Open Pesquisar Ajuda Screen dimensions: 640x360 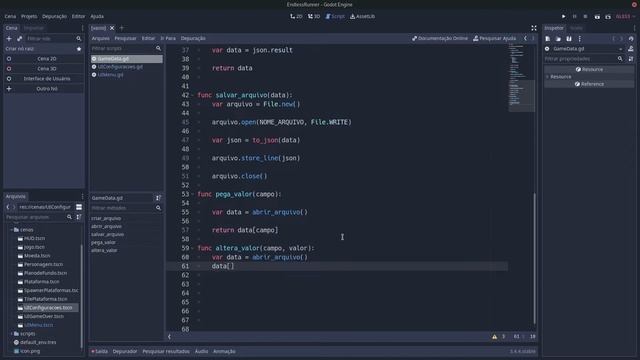coord(494,38)
